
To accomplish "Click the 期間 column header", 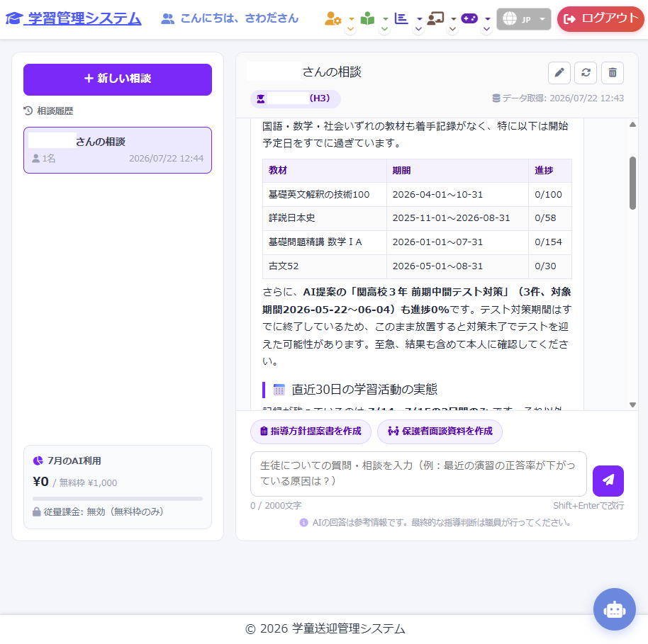I will point(457,171).
